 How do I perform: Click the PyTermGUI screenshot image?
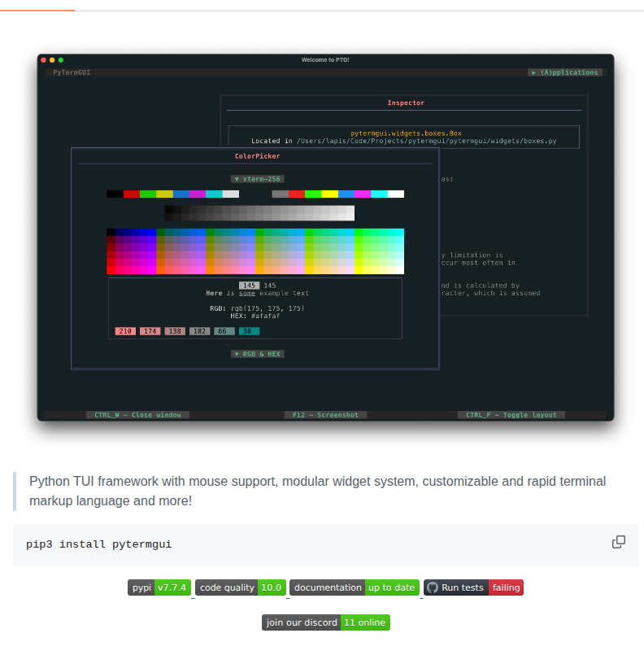tap(325, 238)
